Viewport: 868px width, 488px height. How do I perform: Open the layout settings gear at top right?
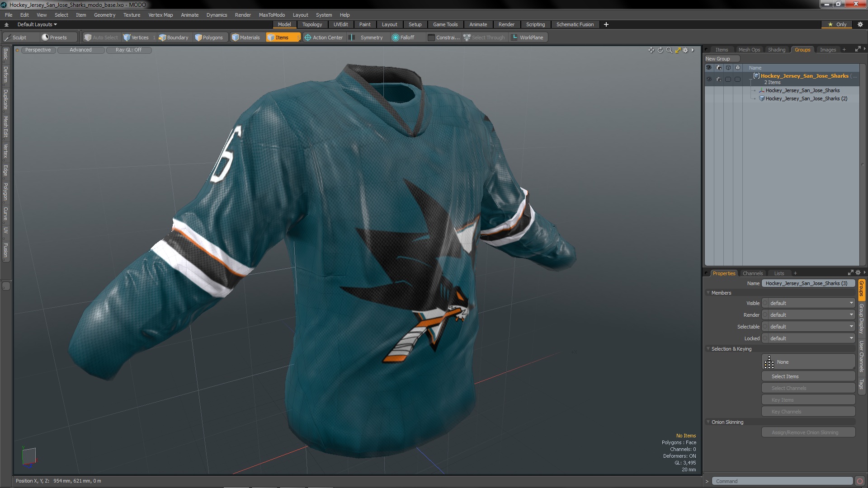pos(860,24)
